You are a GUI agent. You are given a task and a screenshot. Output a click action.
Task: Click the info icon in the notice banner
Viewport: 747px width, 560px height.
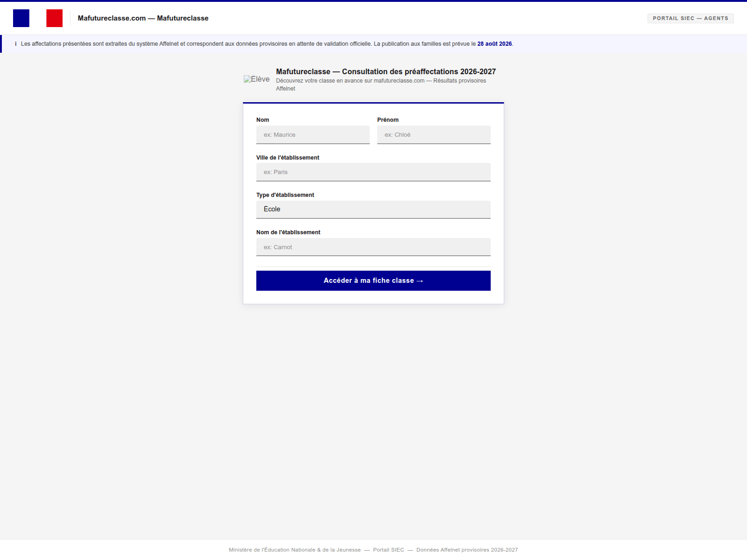point(15,44)
